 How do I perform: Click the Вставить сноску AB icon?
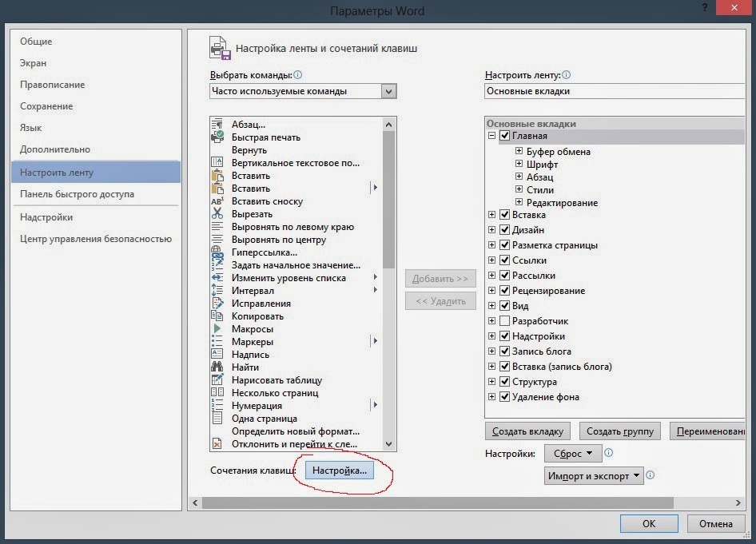217,201
